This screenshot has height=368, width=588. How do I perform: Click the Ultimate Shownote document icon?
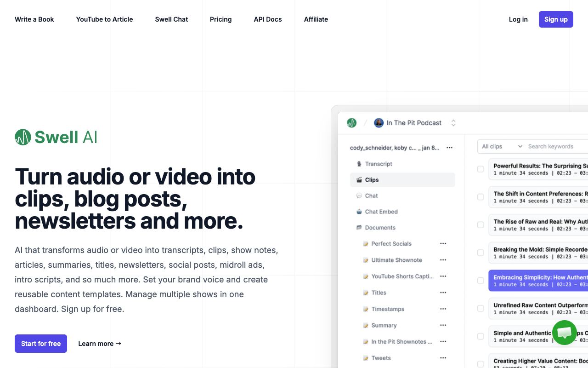(366, 260)
